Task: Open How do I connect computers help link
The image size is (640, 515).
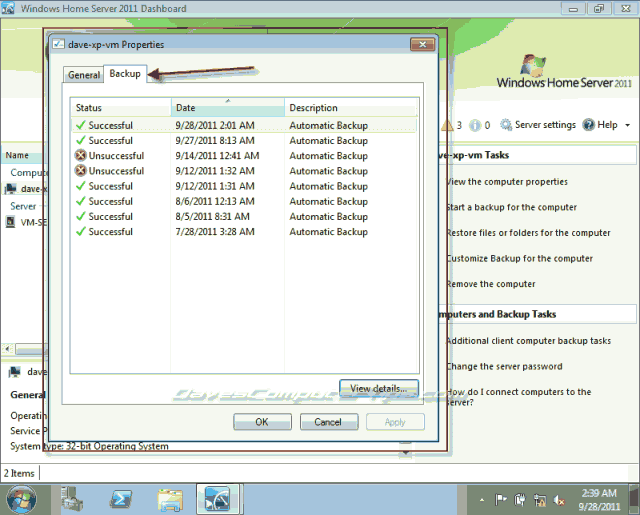Action: [519, 397]
